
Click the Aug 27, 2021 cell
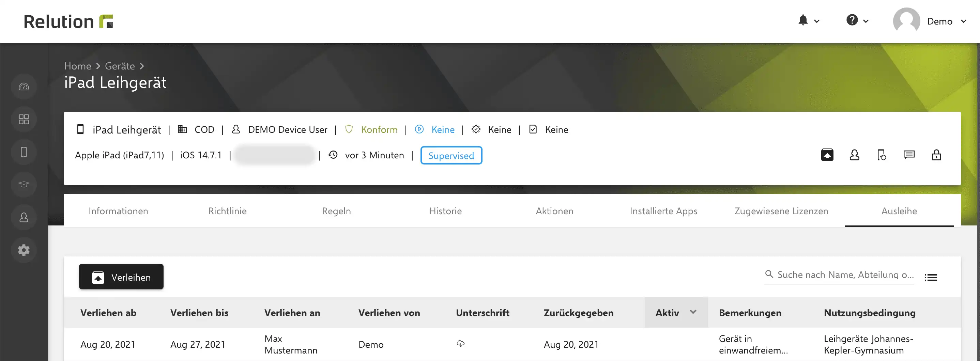198,344
